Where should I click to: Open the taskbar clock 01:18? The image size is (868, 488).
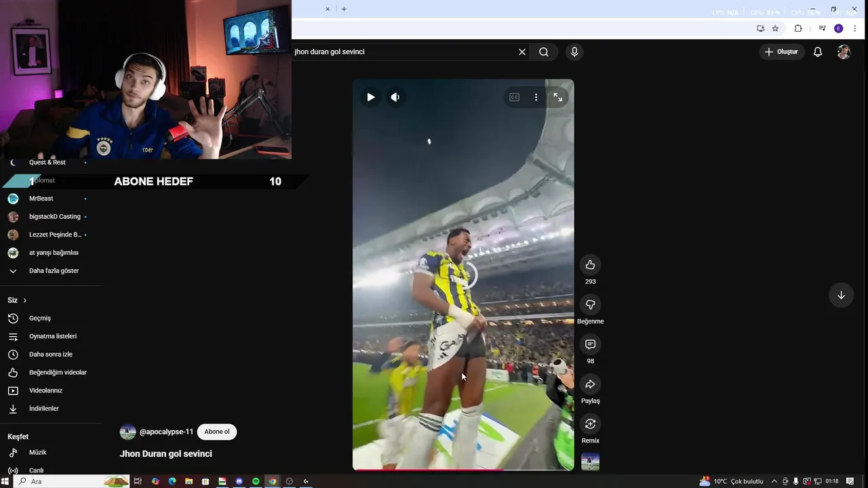click(832, 481)
